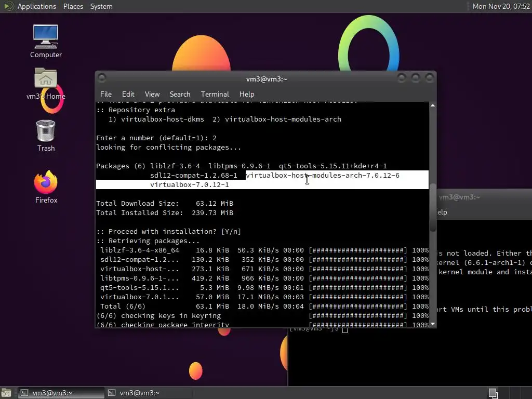Screen dimensions: 532x399
Task: Open the terminal Edit menu
Action: click(128, 95)
